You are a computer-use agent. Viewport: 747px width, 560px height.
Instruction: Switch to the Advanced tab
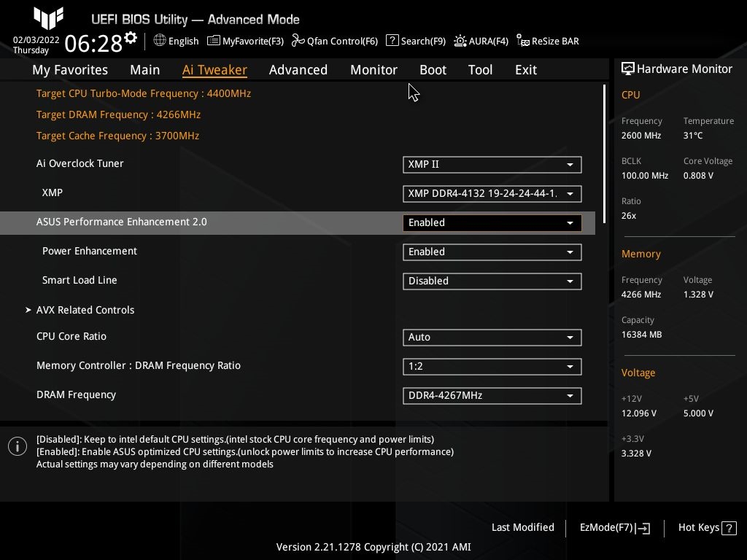[x=298, y=69]
